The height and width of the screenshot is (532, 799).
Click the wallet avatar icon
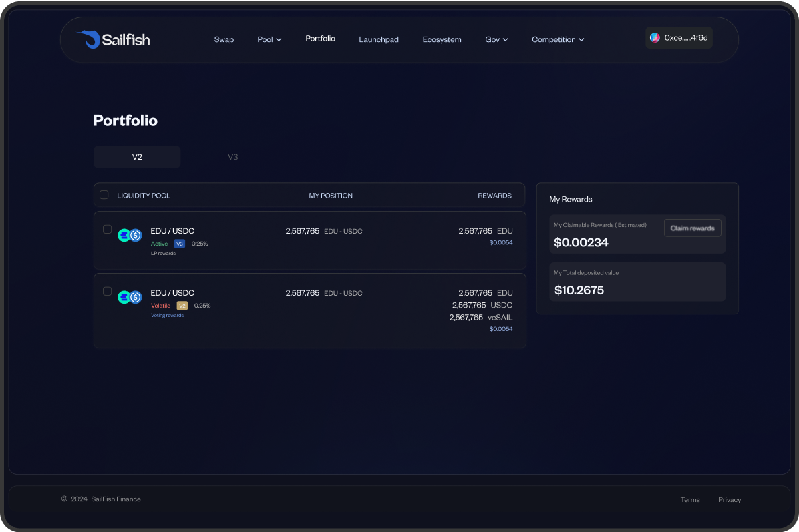(x=655, y=38)
